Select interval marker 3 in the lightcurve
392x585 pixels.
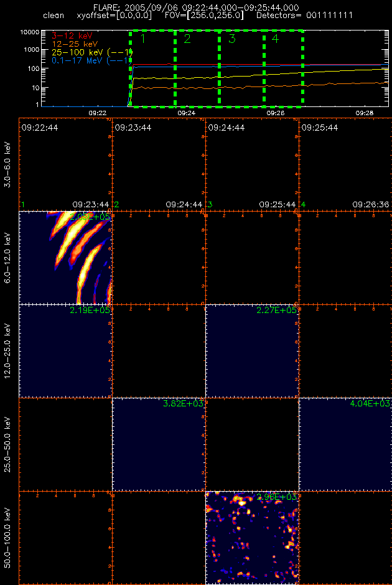point(232,39)
